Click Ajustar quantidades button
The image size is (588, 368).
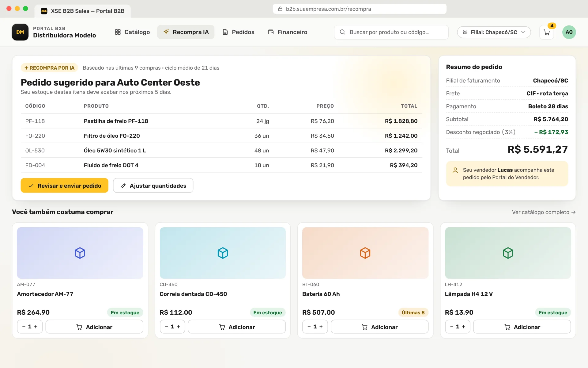tap(153, 186)
